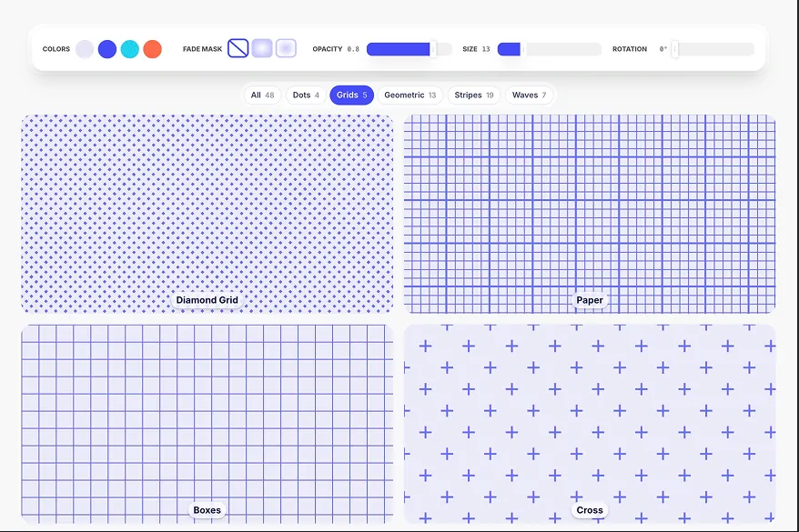The image size is (799, 532).
Task: Select the blue color swatch
Action: pyautogui.click(x=107, y=49)
